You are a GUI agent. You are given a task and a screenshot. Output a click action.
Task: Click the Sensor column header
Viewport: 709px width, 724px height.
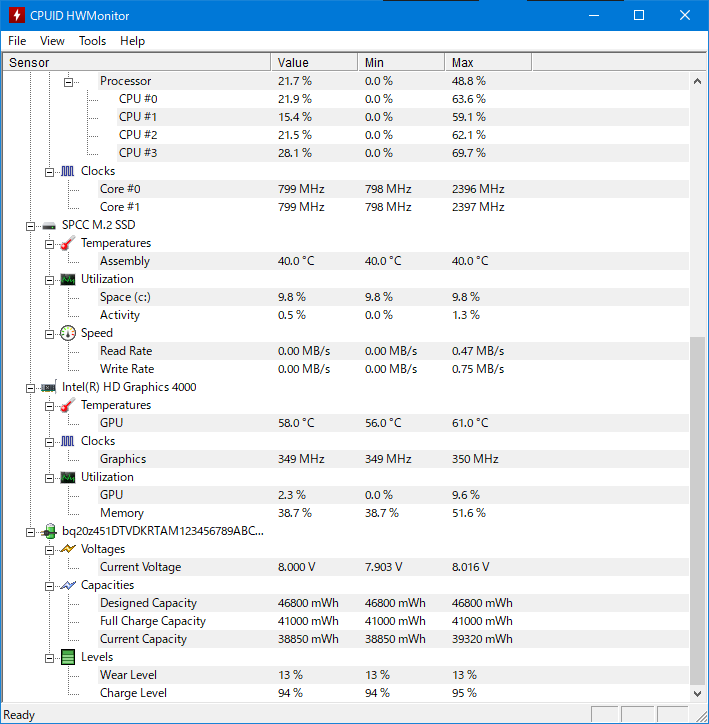[x=137, y=62]
